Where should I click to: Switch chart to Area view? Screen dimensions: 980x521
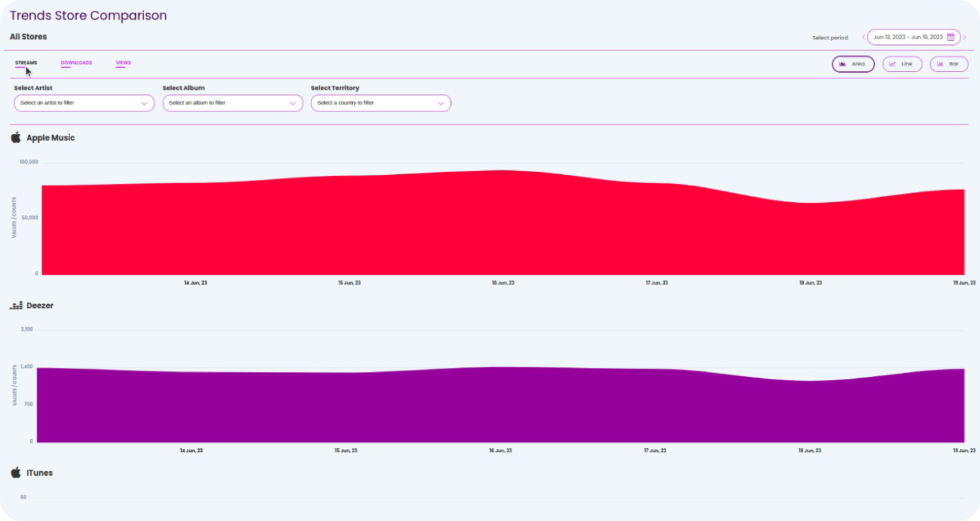click(x=852, y=64)
